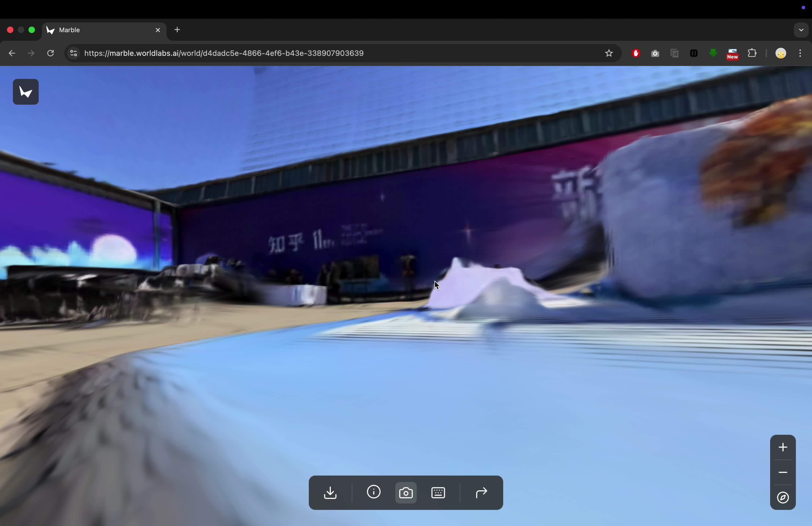This screenshot has width=812, height=526.
Task: Open the share option with the arrow icon
Action: point(481,493)
